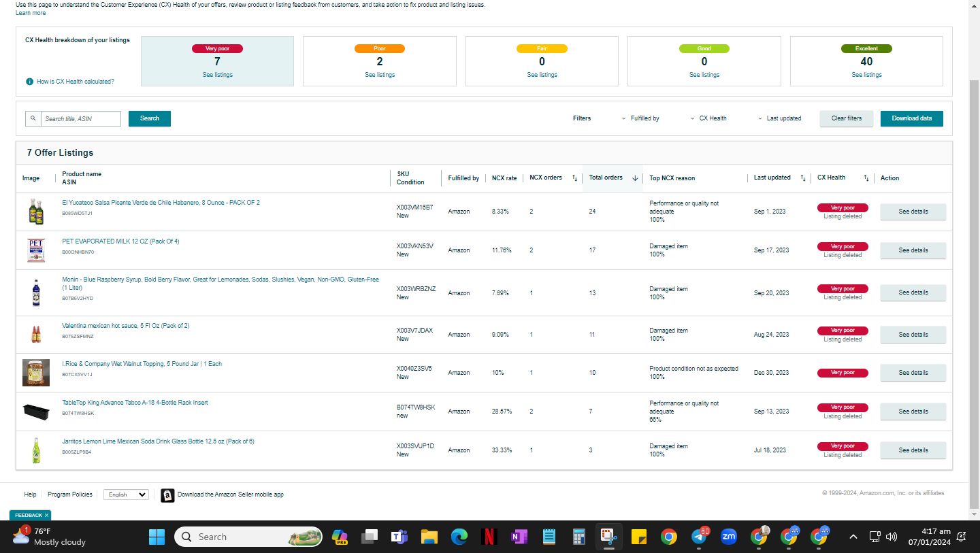Close the Feedback tab with its X
Image resolution: width=980 pixels, height=553 pixels.
coord(46,516)
